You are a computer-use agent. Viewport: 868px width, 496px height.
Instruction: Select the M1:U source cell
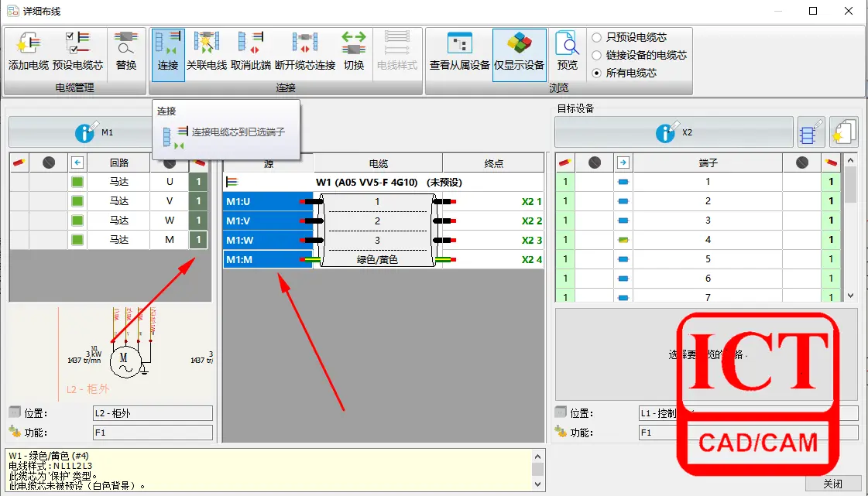pyautogui.click(x=268, y=201)
